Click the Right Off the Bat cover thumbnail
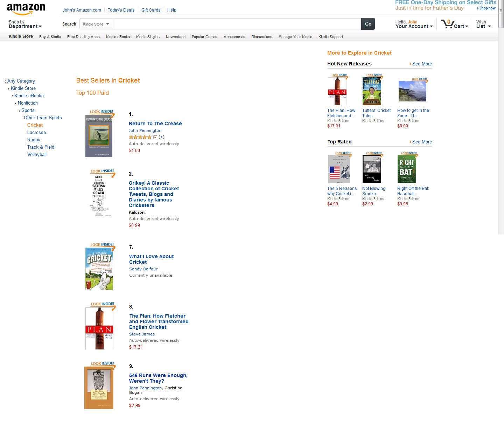504x425 pixels. coord(407,169)
